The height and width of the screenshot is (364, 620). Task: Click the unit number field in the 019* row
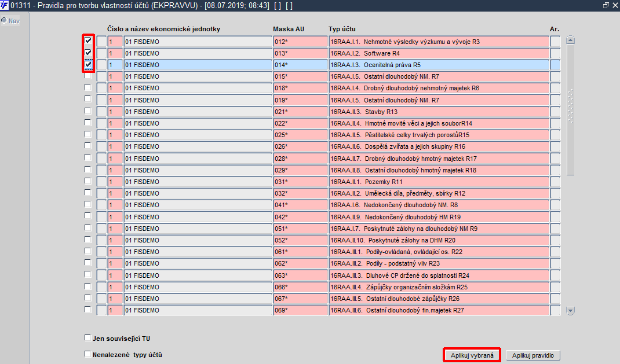(x=115, y=100)
